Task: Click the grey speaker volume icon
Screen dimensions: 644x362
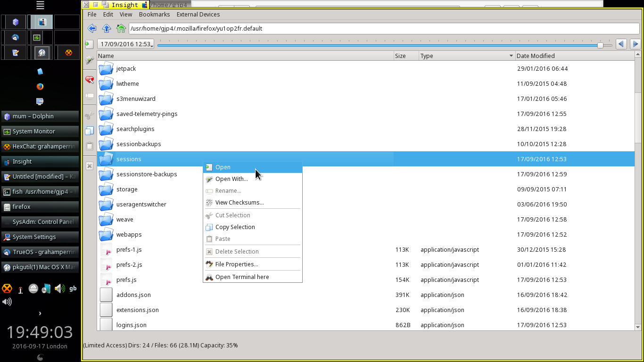Action: [x=7, y=302]
